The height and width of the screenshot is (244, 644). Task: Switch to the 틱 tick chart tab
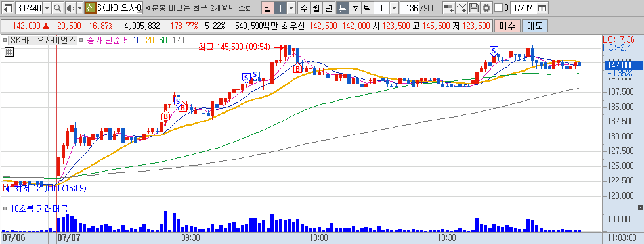point(368,8)
